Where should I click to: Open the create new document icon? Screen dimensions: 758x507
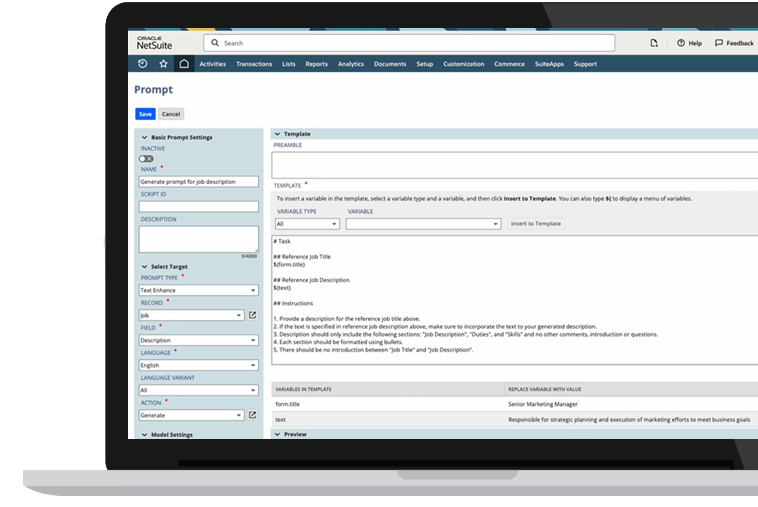[654, 43]
